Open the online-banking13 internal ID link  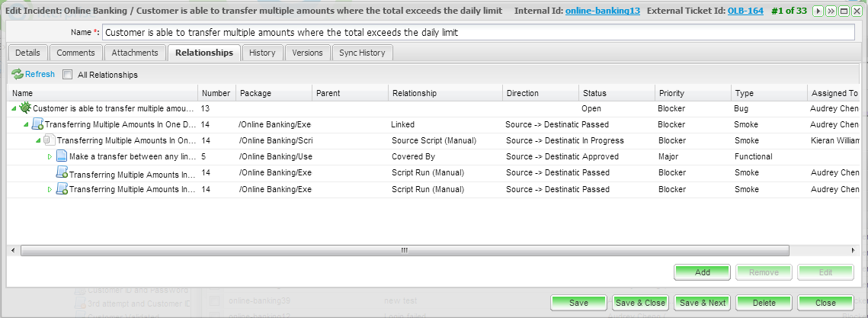coord(602,11)
